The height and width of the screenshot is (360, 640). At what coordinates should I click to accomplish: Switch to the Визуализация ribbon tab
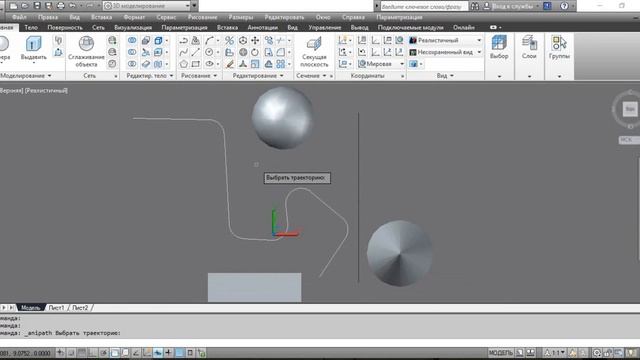(133, 27)
